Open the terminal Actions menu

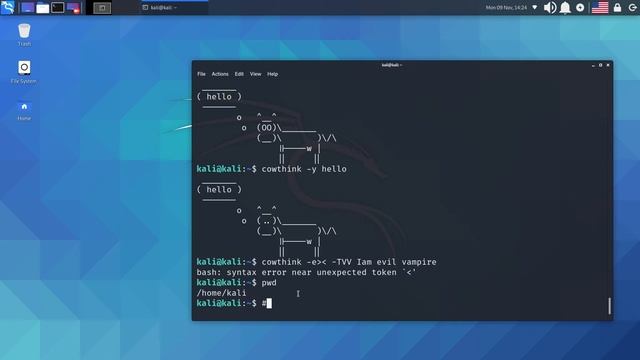(x=220, y=74)
